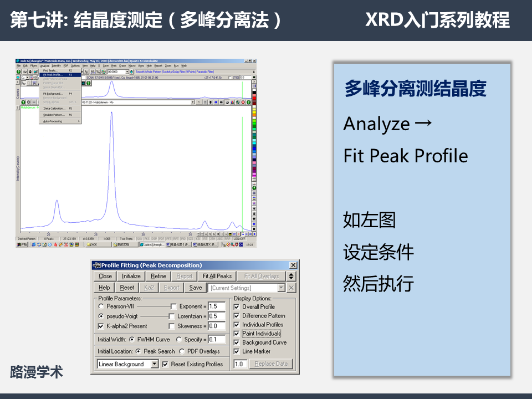The width and height of the screenshot is (532, 399).
Task: Click green help icon in zoom window toolbar
Action: (x=88, y=83)
